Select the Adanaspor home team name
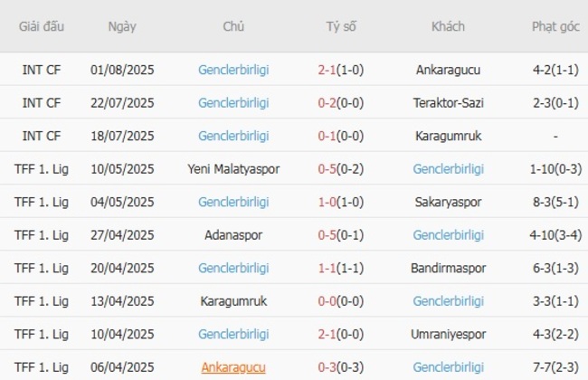 (x=233, y=234)
